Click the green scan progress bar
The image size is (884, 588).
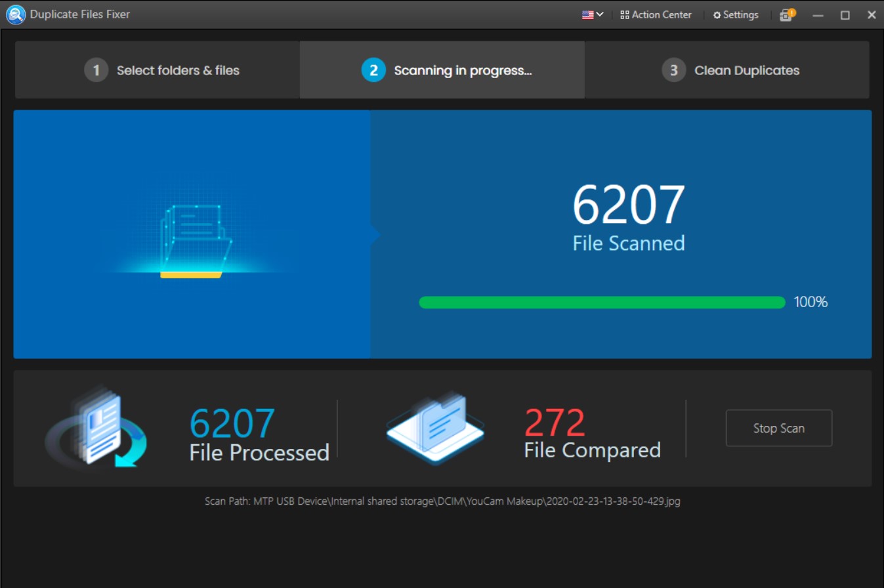pyautogui.click(x=602, y=303)
